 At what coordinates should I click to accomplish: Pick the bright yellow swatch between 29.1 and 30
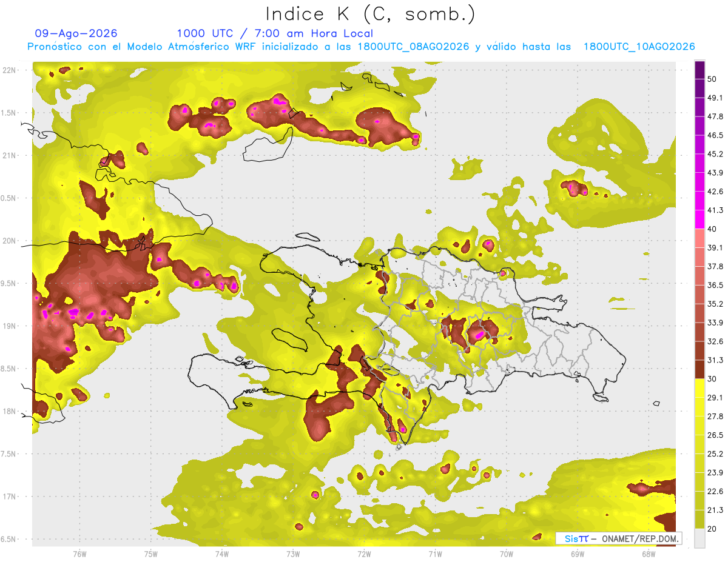pos(699,388)
